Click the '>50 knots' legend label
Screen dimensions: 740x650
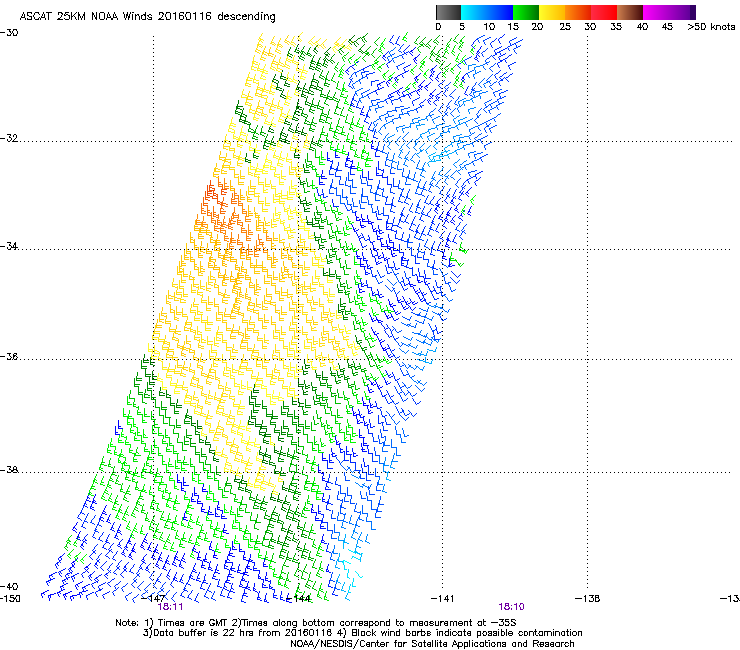coord(711,27)
